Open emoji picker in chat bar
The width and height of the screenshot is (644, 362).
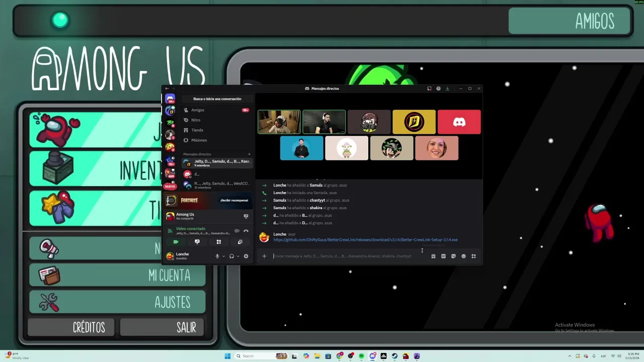[x=463, y=256]
